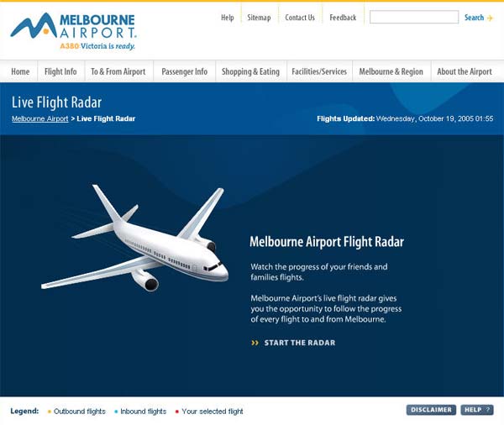This screenshot has height=425, width=504.
Task: Open the Feedback link
Action: (x=343, y=18)
